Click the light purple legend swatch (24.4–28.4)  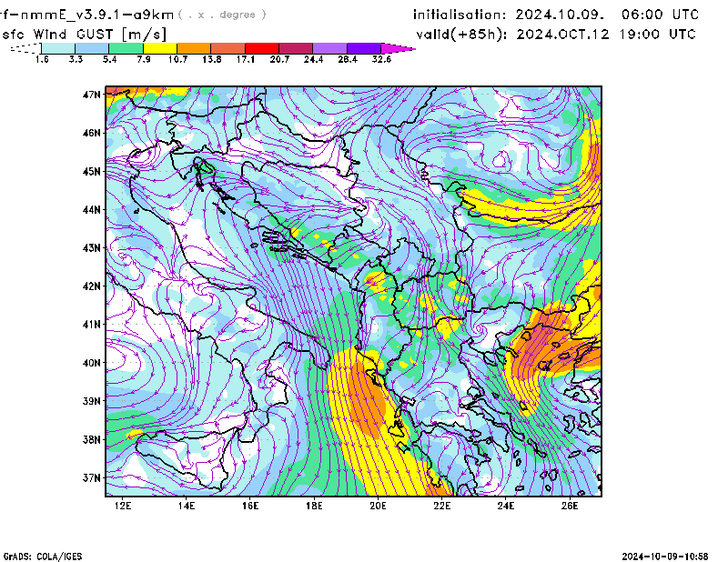tap(330, 48)
